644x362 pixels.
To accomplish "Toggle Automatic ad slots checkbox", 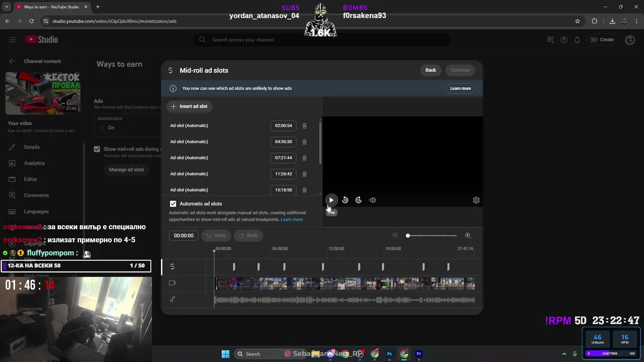I will (173, 204).
